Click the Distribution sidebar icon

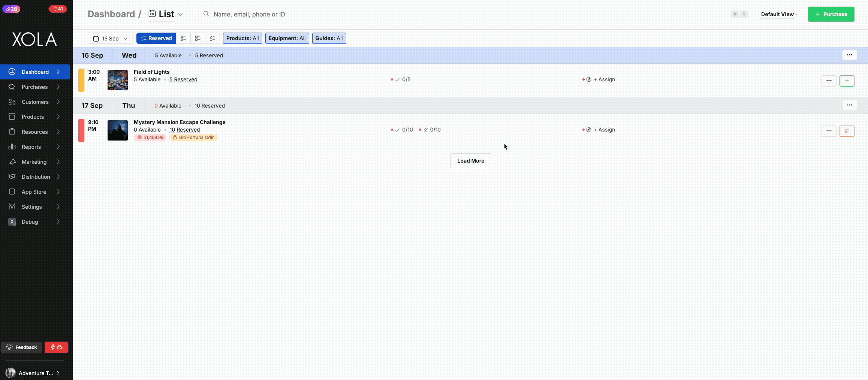(12, 177)
